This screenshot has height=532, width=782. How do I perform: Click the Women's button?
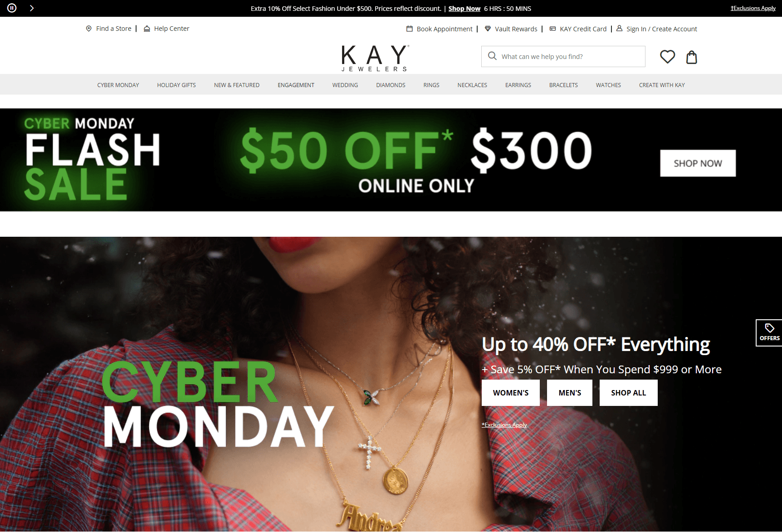[x=511, y=393]
